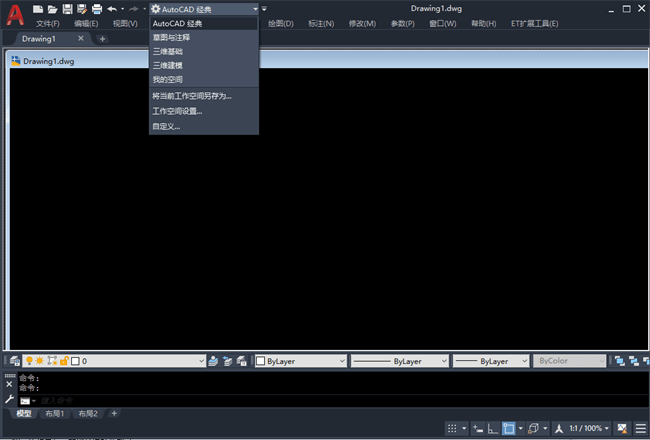The height and width of the screenshot is (440, 650).
Task: Open the 文件(F) menu
Action: [x=48, y=24]
